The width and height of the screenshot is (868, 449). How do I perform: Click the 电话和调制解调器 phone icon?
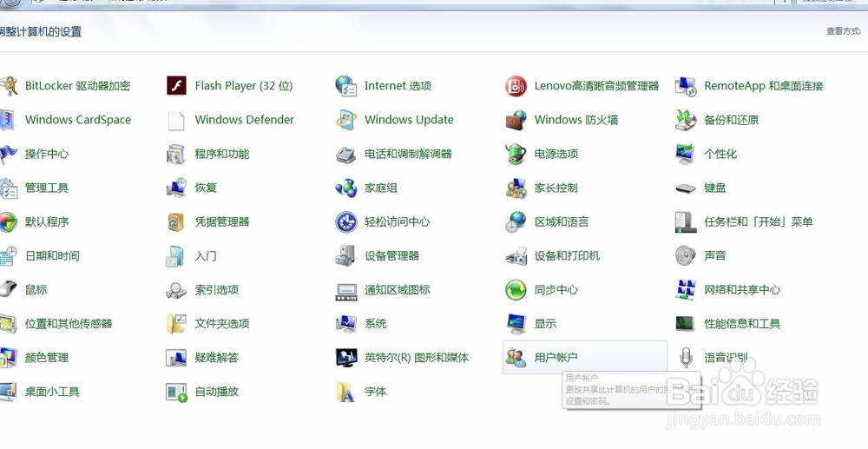click(346, 155)
